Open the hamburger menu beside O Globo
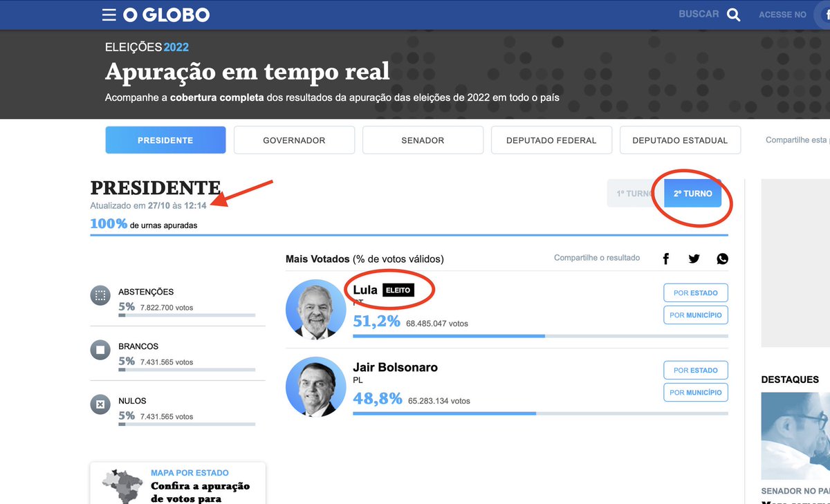 [x=109, y=15]
